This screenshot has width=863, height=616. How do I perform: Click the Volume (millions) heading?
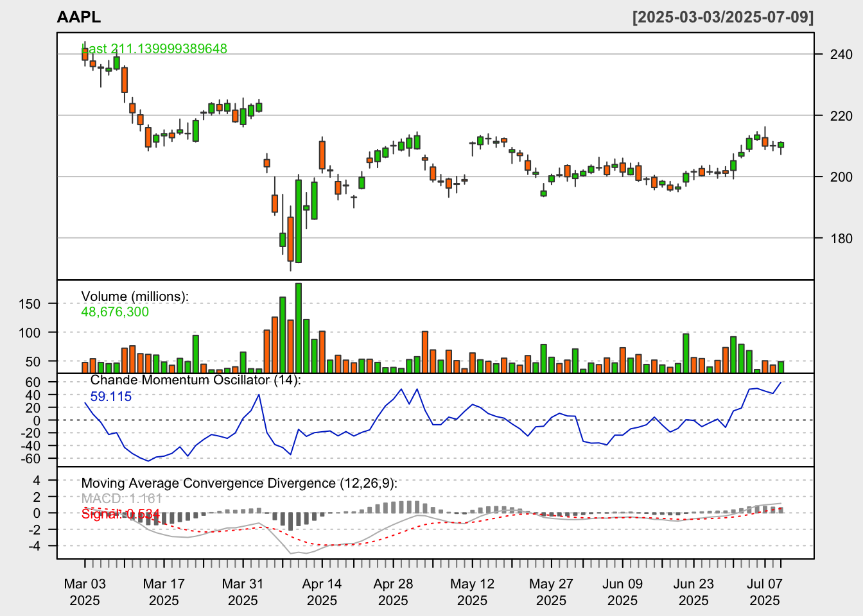pos(135,296)
